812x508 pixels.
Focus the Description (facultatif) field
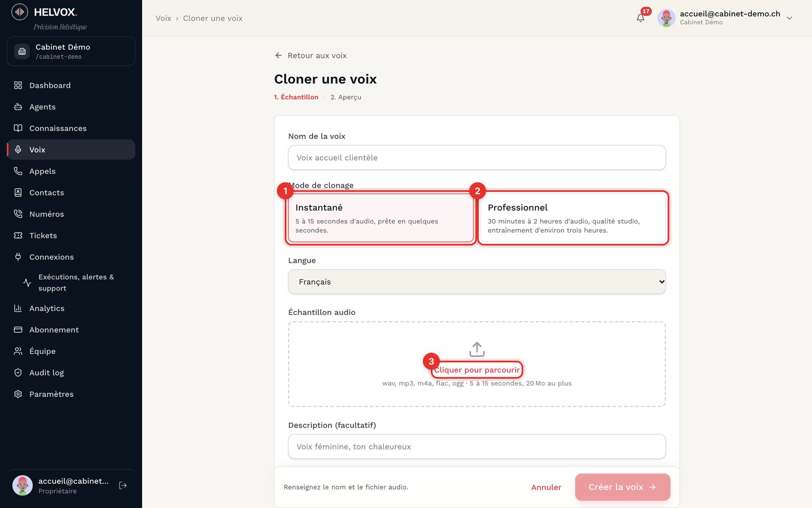pyautogui.click(x=477, y=447)
